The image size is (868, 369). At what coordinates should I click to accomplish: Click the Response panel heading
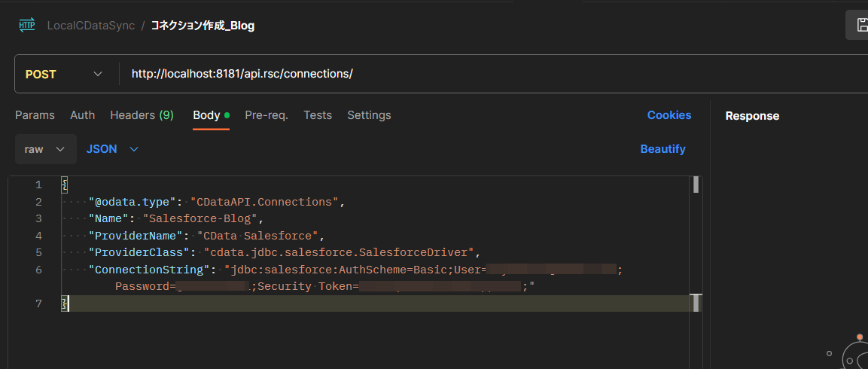click(x=752, y=116)
